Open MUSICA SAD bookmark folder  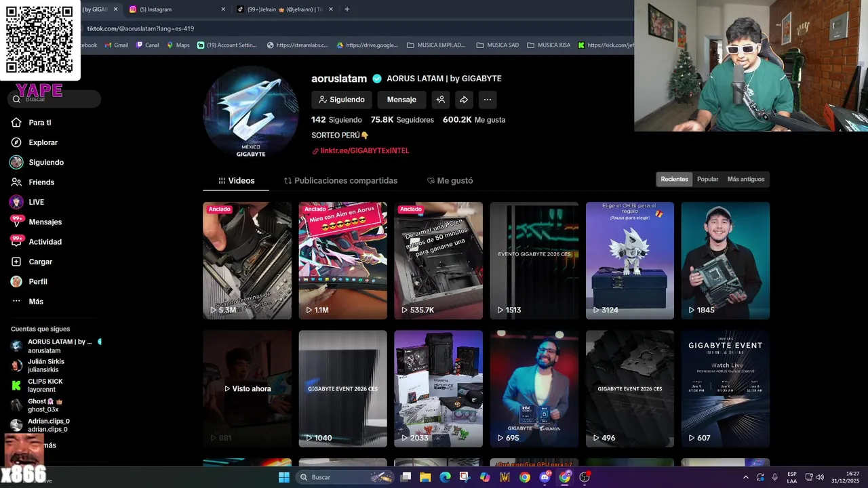(x=498, y=45)
